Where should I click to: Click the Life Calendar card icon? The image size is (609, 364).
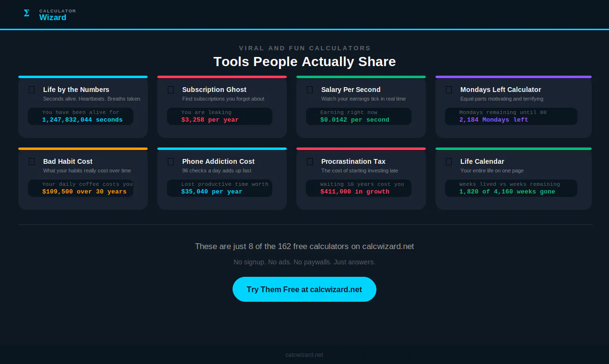pyautogui.click(x=449, y=161)
